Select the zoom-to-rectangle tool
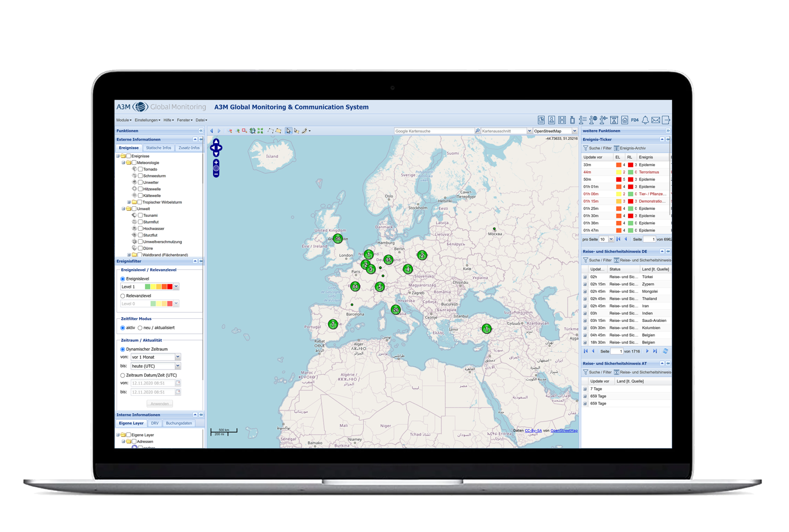This screenshot has width=789, height=532. point(245,131)
